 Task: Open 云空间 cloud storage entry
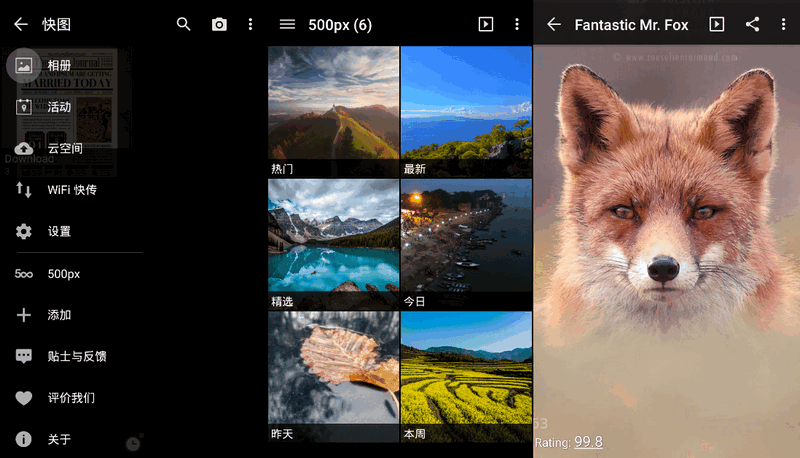click(x=64, y=148)
